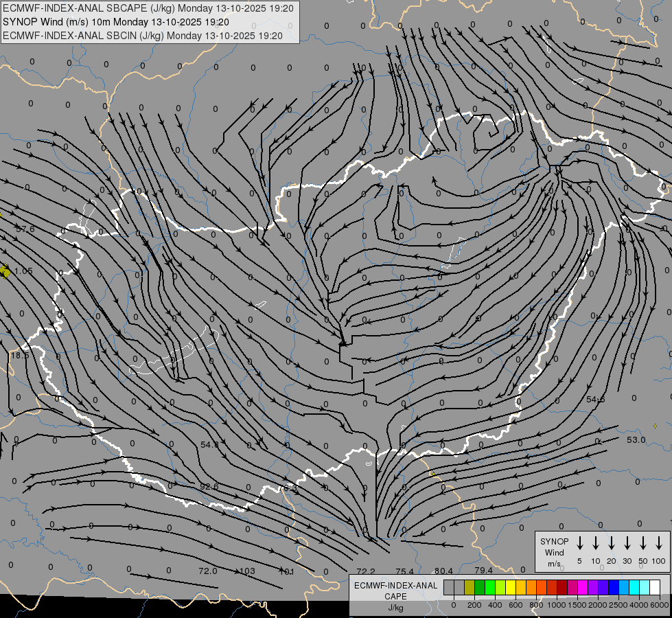The height and width of the screenshot is (618, 672).
Task: Click the 4000 tick label on CAPE scale
Action: tap(639, 605)
